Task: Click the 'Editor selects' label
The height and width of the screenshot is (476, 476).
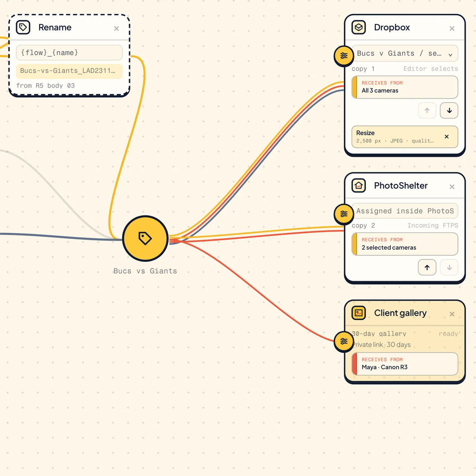Action: [x=431, y=69]
